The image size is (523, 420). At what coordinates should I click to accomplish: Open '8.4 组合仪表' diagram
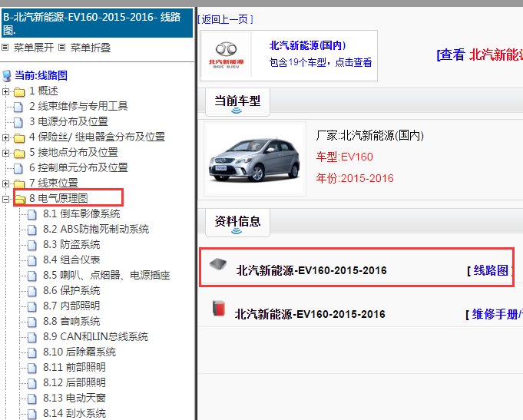tap(71, 260)
